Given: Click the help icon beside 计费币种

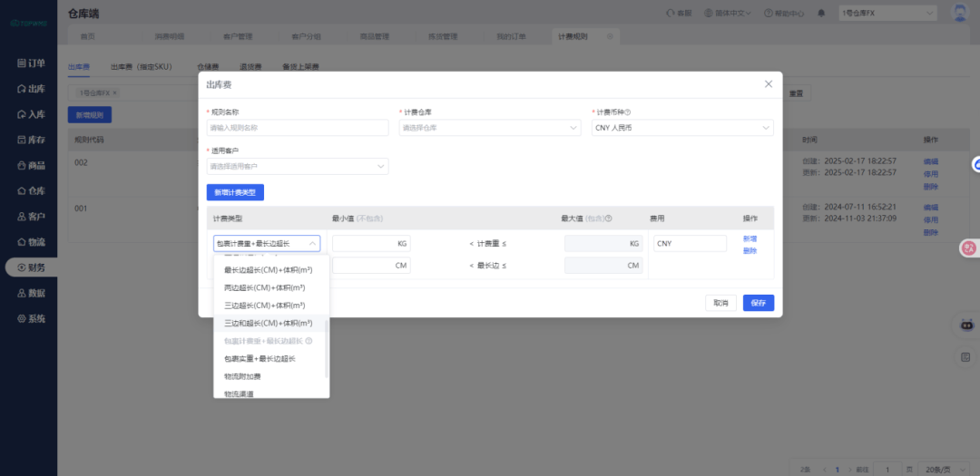Looking at the screenshot, I should tap(628, 112).
